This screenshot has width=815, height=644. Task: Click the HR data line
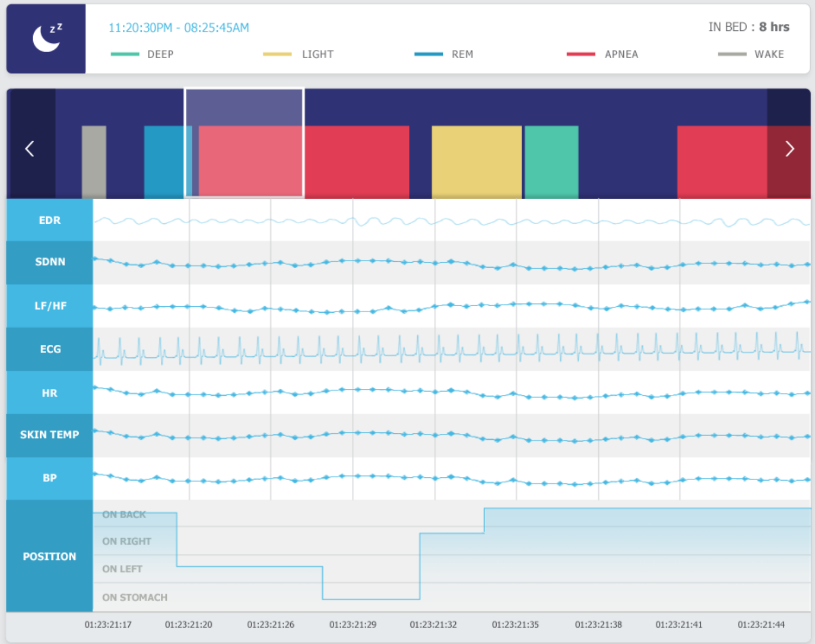pyautogui.click(x=452, y=392)
